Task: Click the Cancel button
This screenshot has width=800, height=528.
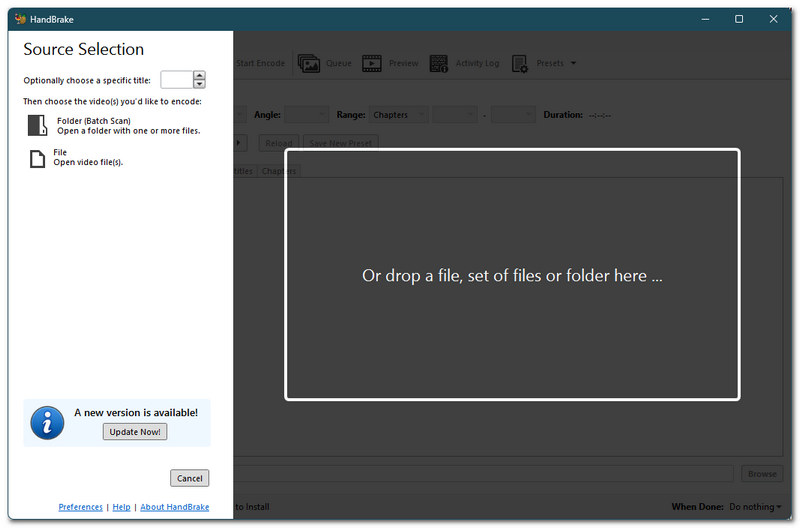Action: click(189, 478)
